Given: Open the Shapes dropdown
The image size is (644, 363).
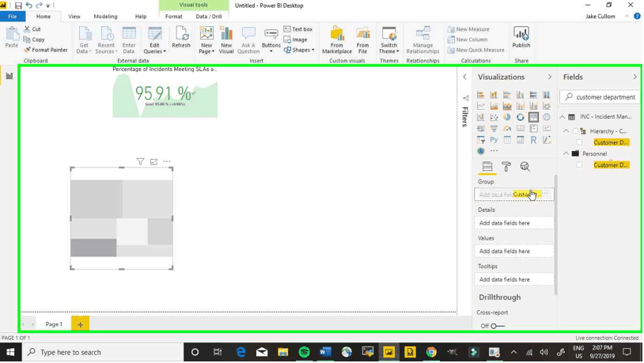Looking at the screenshot, I should click(298, 50).
